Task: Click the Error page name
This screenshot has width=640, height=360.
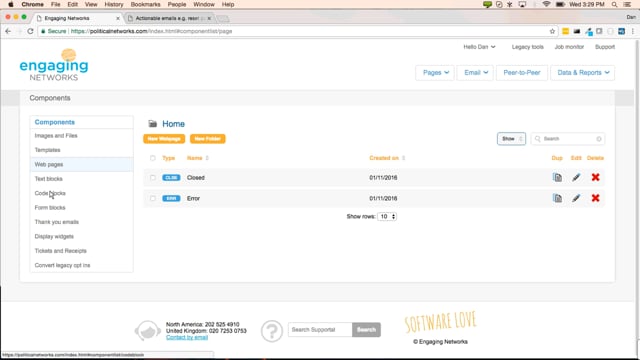Action: coord(193,198)
